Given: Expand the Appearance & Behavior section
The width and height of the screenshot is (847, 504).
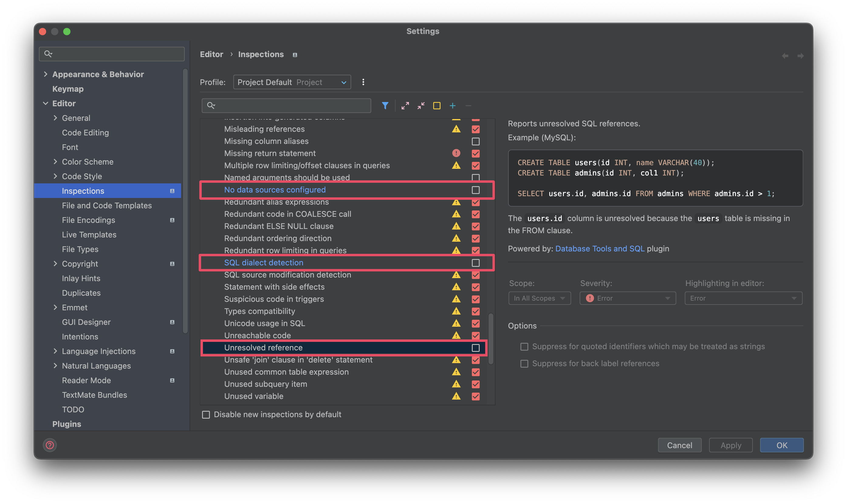Looking at the screenshot, I should click(46, 74).
